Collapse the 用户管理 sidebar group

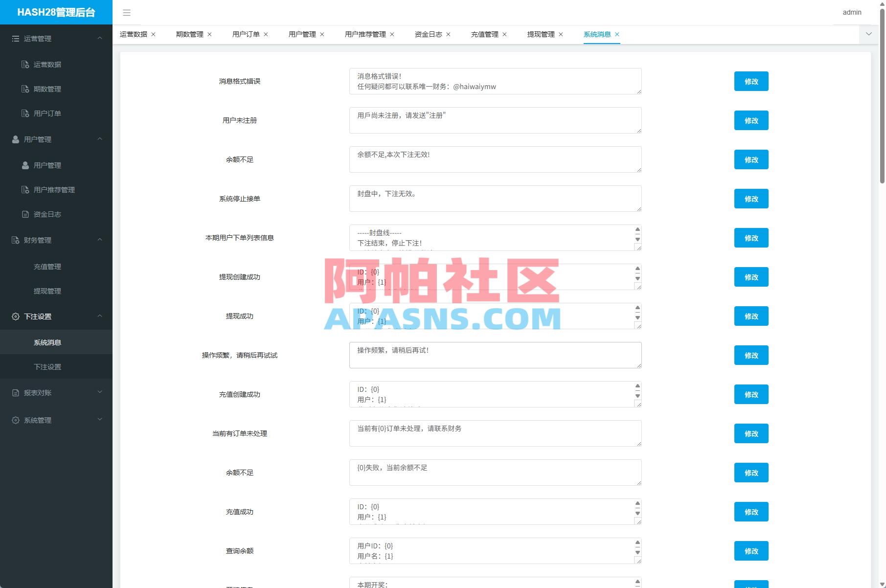point(99,139)
